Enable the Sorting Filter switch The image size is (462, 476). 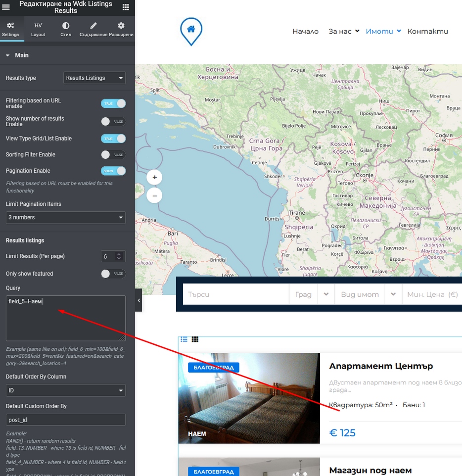(x=113, y=155)
